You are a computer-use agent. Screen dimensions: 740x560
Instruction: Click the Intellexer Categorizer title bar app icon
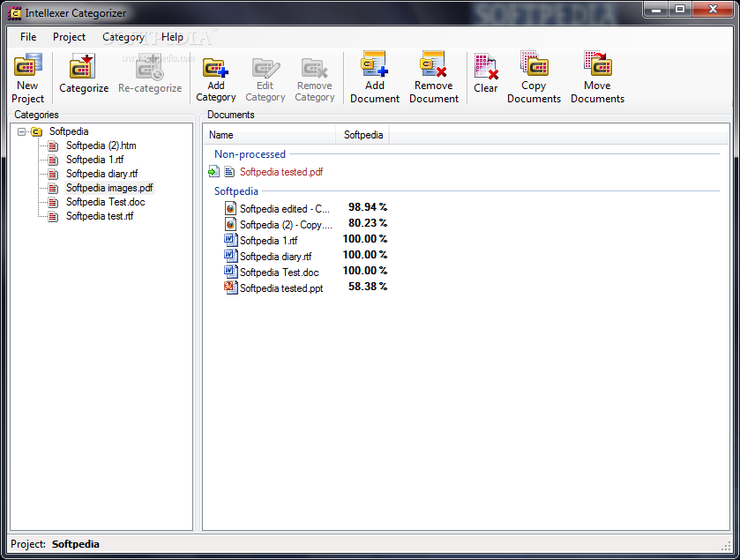(x=14, y=13)
